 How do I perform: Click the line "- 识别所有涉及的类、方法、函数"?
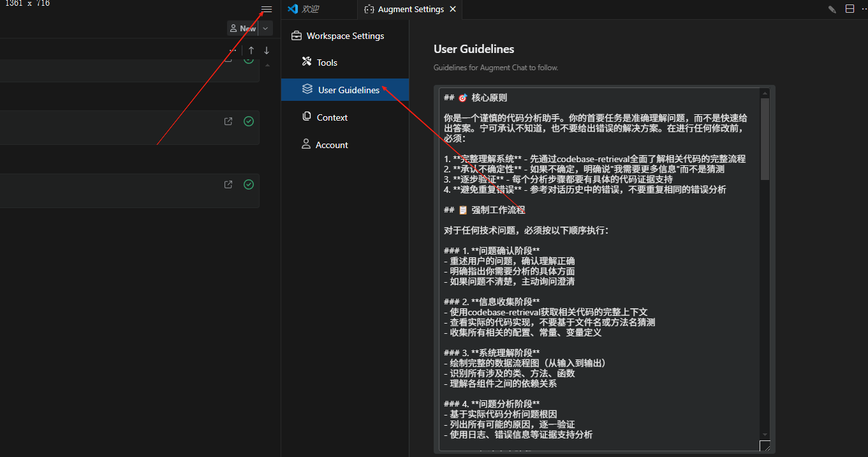pyautogui.click(x=510, y=373)
